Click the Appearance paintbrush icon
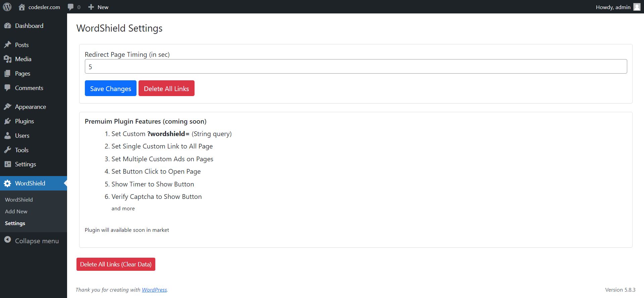The image size is (644, 298). click(7, 107)
